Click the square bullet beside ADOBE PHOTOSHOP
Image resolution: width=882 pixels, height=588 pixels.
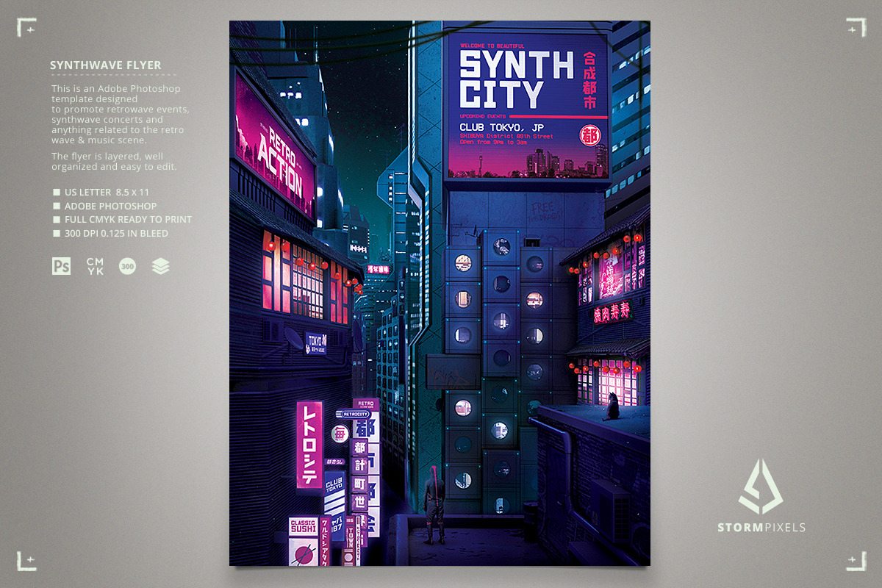pyautogui.click(x=57, y=207)
